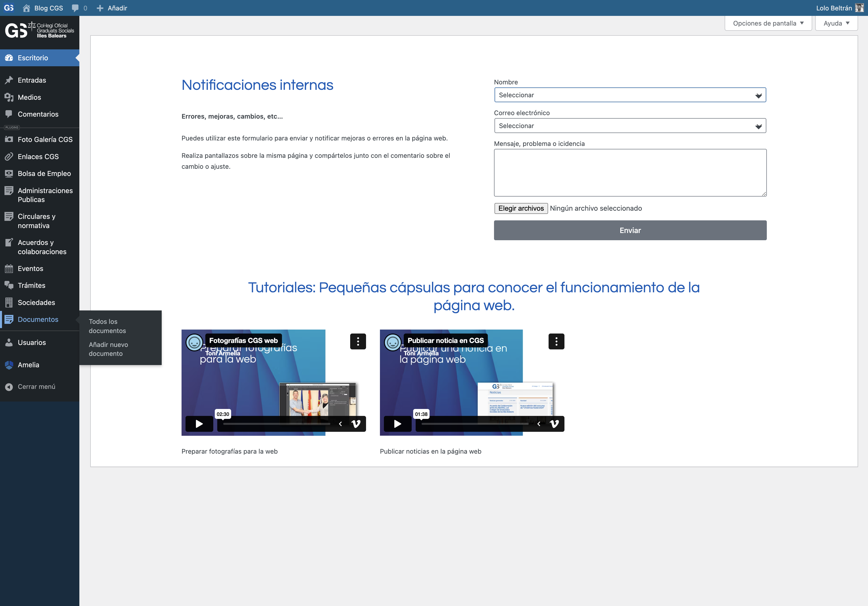
Task: Collapse controls arrow on Publicar noticia player
Action: point(539,424)
